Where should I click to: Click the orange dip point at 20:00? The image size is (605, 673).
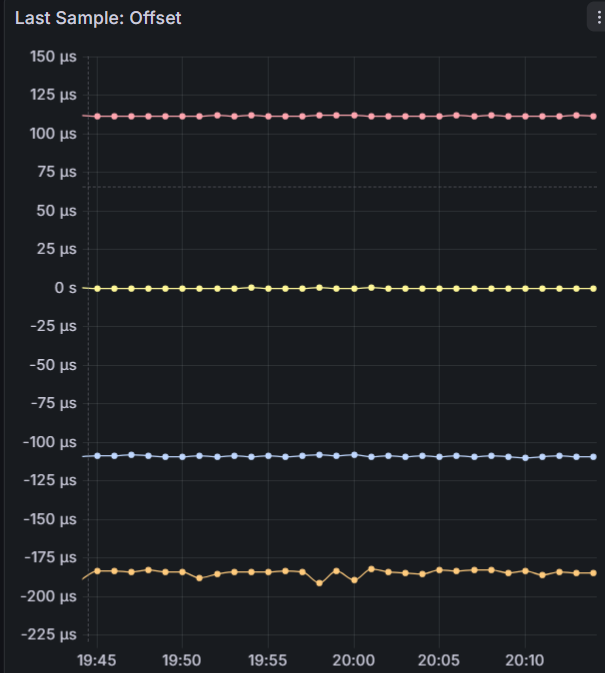point(354,580)
